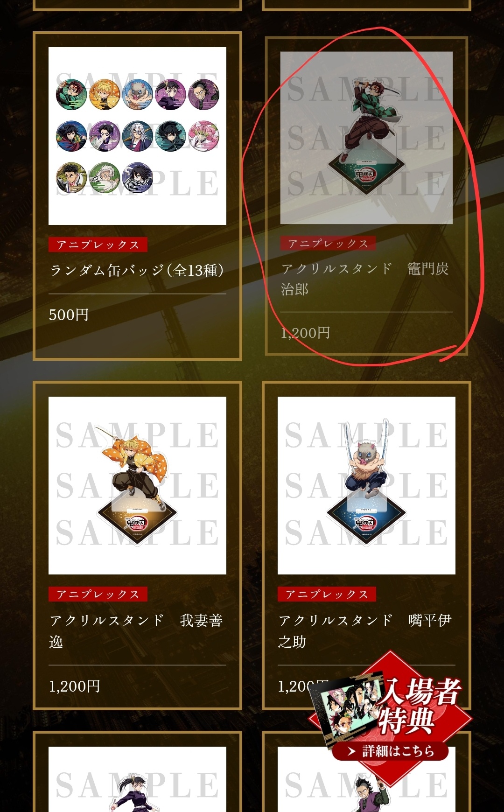The image size is (504, 812).
Task: Click the 1,200円 price under 我妻善逸
Action: 75,686
